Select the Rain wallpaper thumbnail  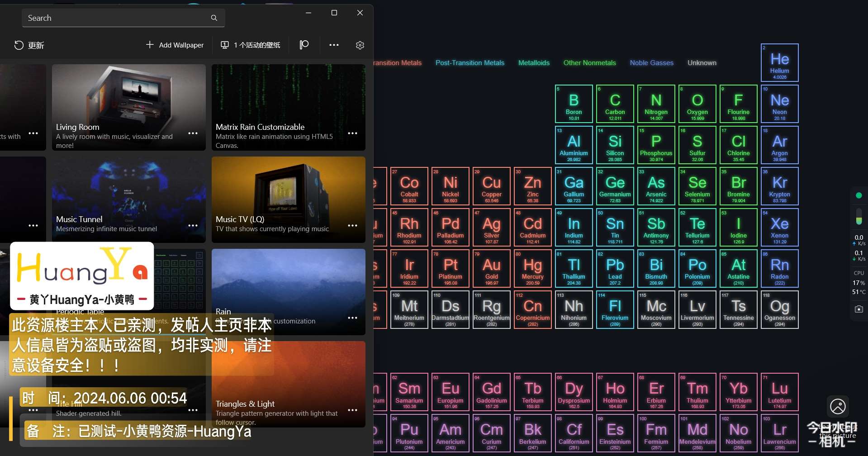[x=289, y=292]
